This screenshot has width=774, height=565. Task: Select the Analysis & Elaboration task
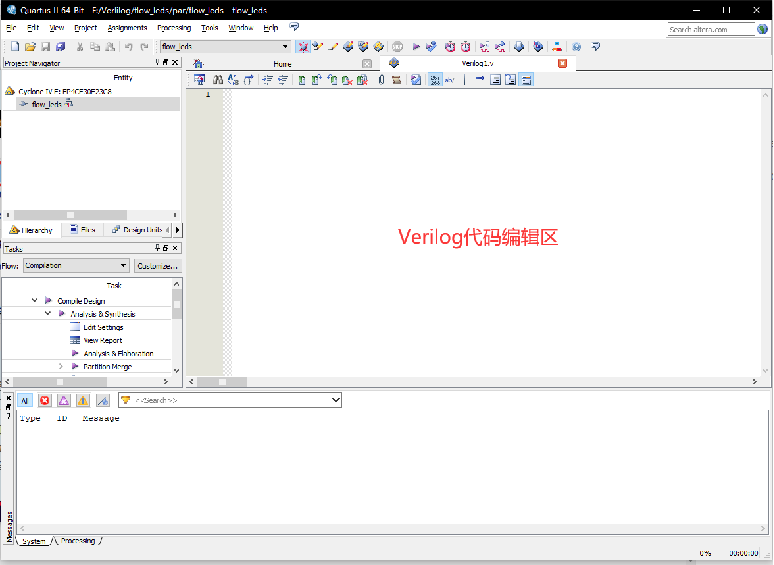(118, 353)
